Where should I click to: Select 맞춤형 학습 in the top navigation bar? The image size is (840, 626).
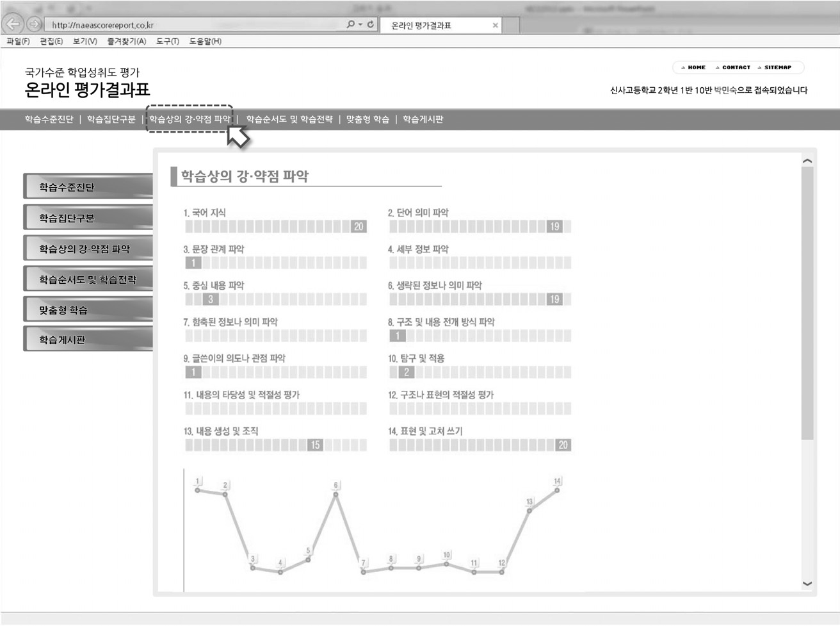tap(367, 119)
